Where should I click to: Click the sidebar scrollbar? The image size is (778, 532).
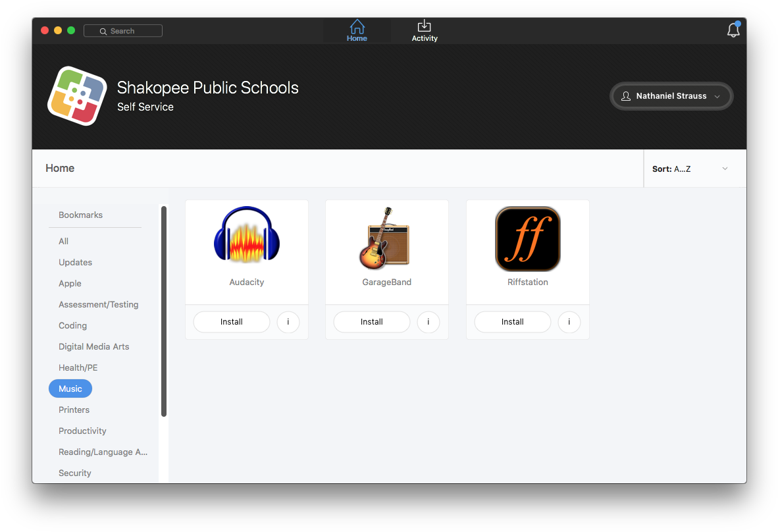coord(163,309)
